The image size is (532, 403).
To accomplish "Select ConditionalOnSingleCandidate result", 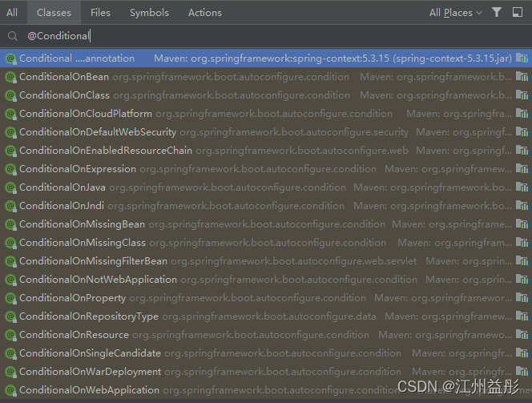I will click(x=266, y=353).
